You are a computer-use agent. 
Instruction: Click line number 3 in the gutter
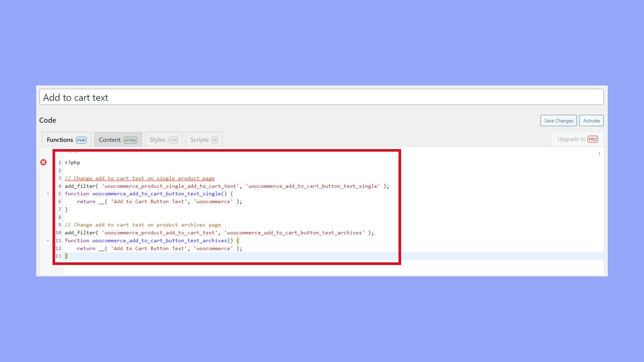click(x=59, y=178)
